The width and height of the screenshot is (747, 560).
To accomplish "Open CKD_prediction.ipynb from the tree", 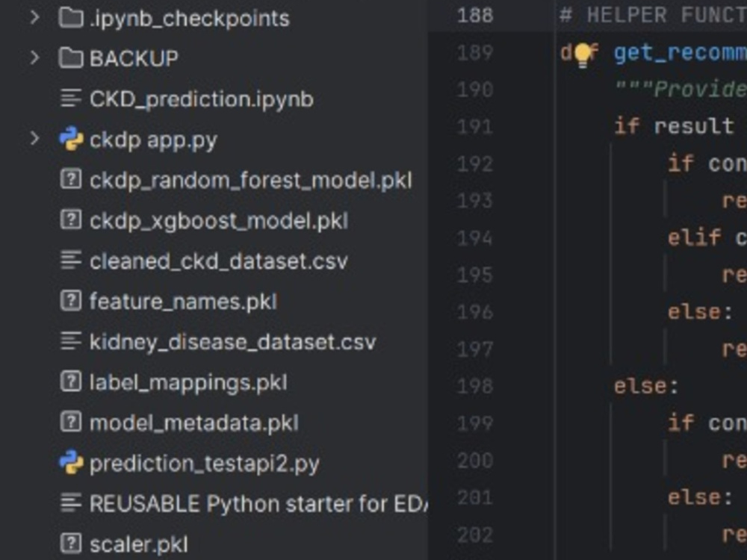I will [x=202, y=99].
